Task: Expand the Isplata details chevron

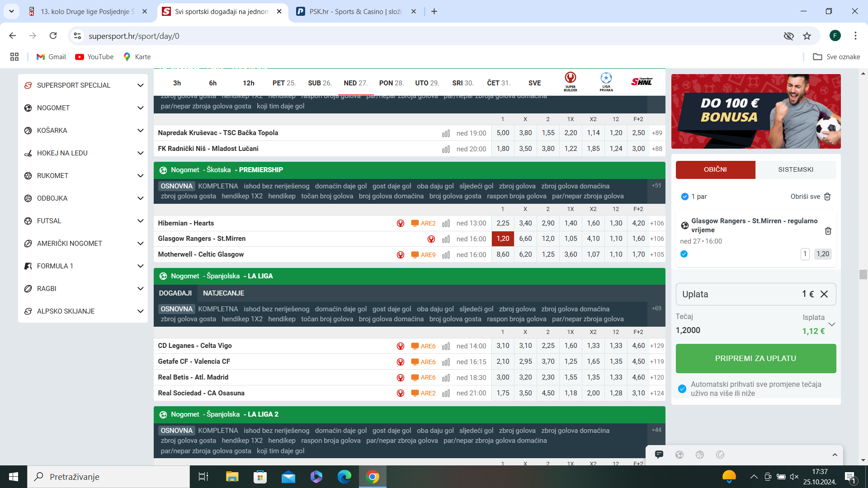Action: (x=831, y=324)
